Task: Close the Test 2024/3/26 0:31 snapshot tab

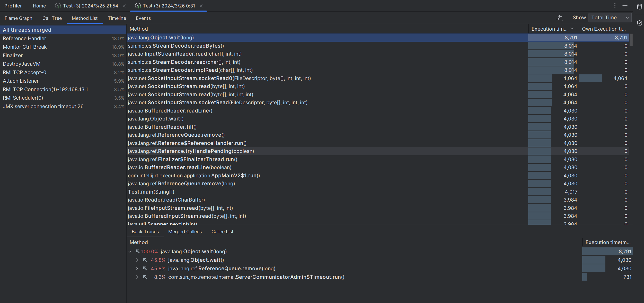Action: 201,6
